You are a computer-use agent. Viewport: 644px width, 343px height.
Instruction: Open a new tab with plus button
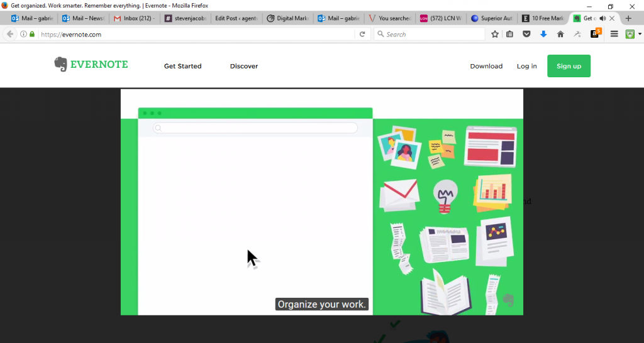tap(628, 18)
